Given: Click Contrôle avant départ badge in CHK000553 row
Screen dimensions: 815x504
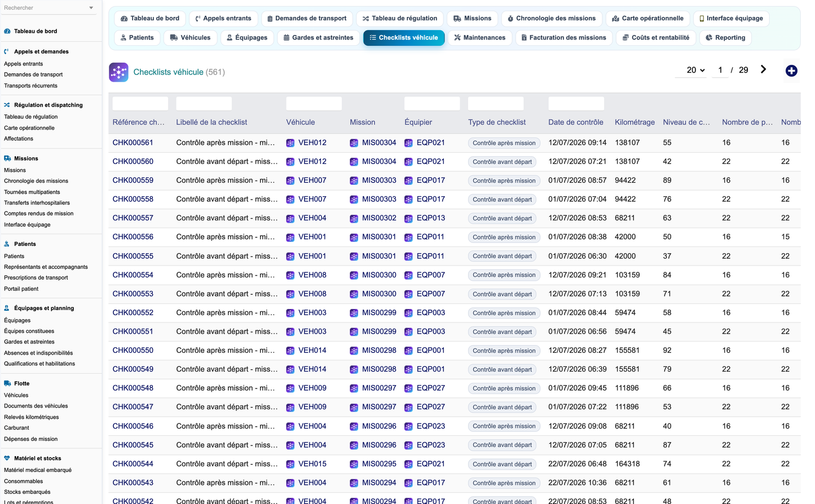Looking at the screenshot, I should [x=502, y=294].
